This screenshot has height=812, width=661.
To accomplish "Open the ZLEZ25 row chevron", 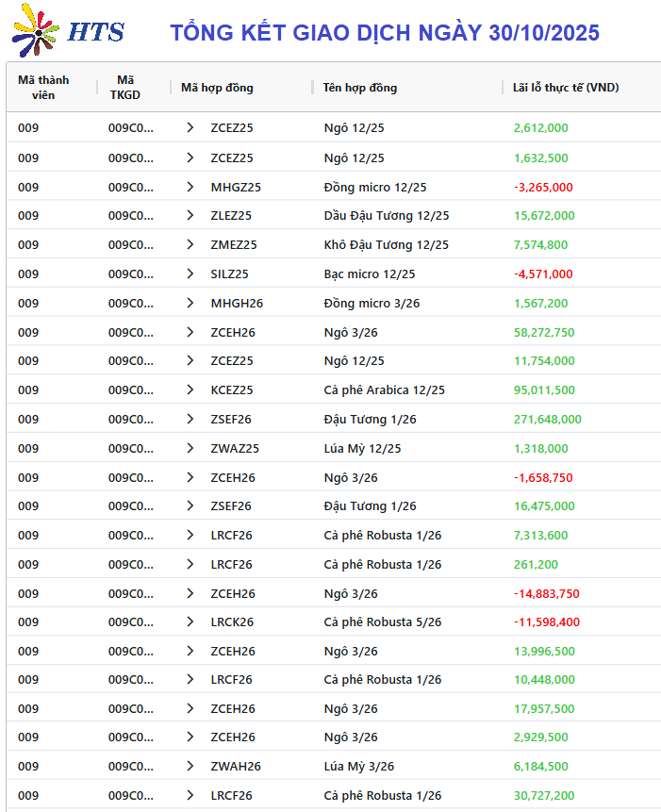I will pos(190,215).
